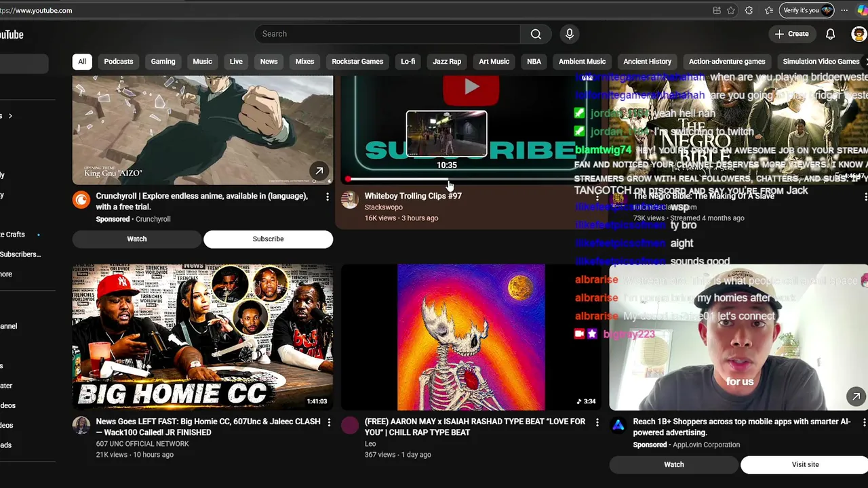Select the Ancient History chip
This screenshot has width=868, height=488.
pos(648,62)
